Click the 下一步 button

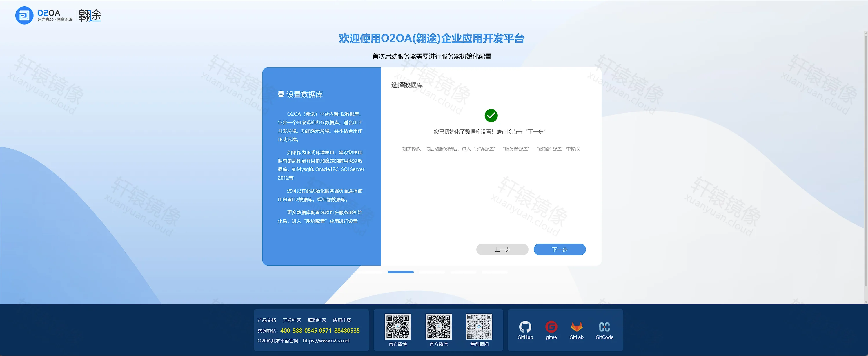tap(560, 249)
